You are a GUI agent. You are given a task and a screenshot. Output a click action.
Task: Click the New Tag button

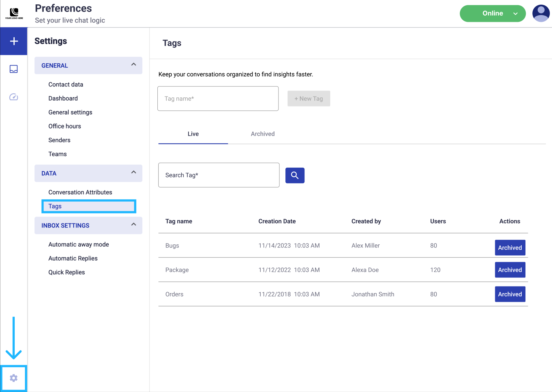click(x=308, y=99)
